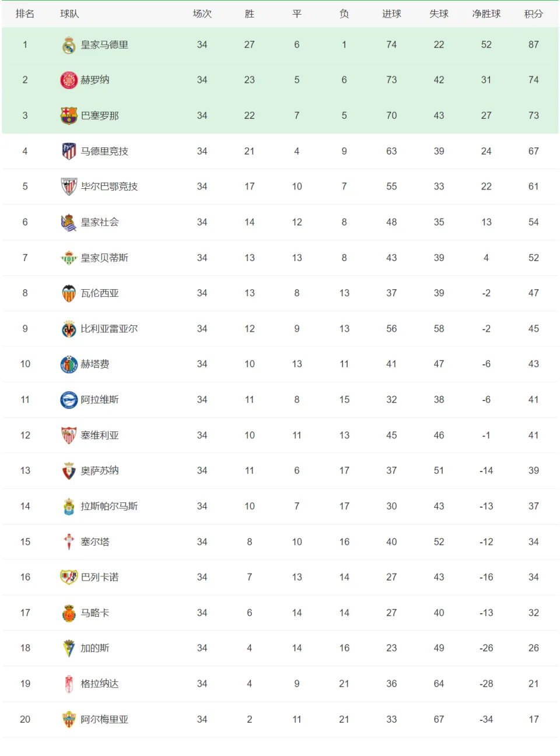
Task: Open the 皇家贝蒂斯 team link
Action: pyautogui.click(x=104, y=258)
